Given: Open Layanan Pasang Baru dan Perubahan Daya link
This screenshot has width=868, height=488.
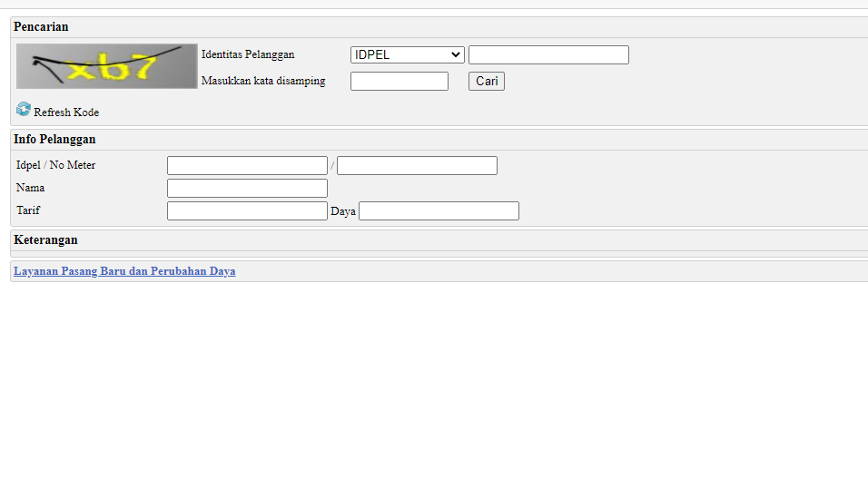Looking at the screenshot, I should tap(124, 271).
